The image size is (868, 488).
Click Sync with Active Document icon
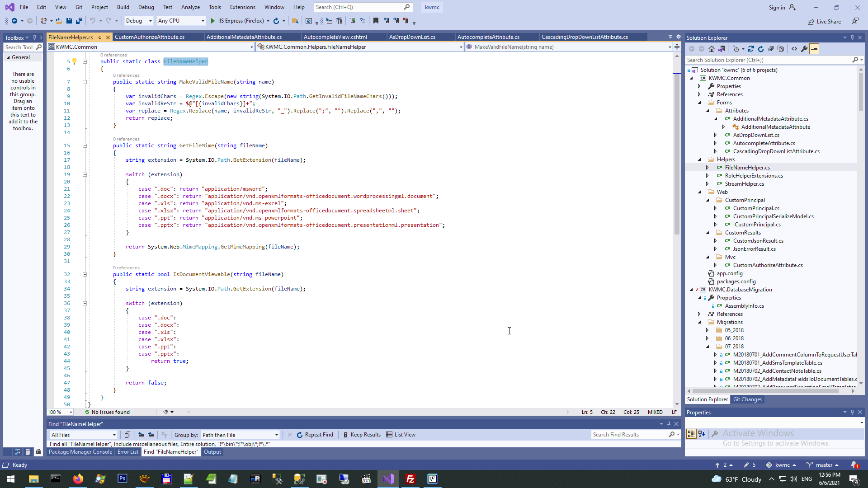point(751,49)
